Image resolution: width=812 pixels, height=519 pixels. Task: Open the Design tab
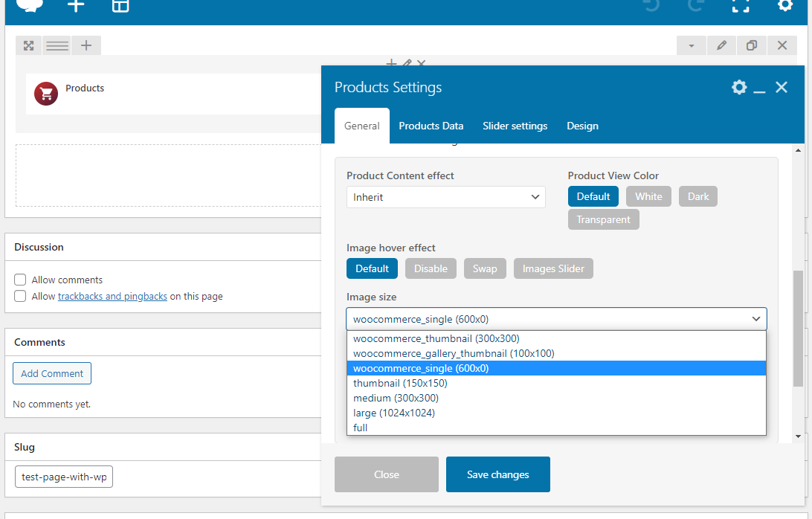582,126
